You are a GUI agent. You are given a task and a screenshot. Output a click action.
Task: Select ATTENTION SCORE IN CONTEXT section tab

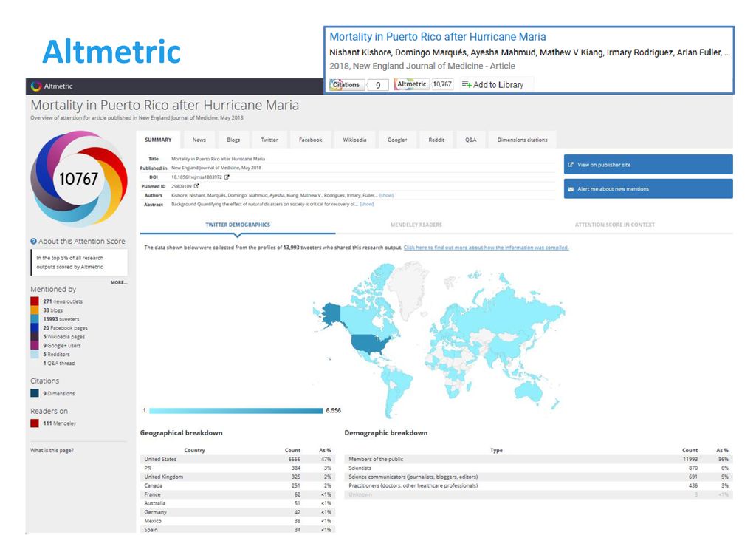tap(615, 225)
